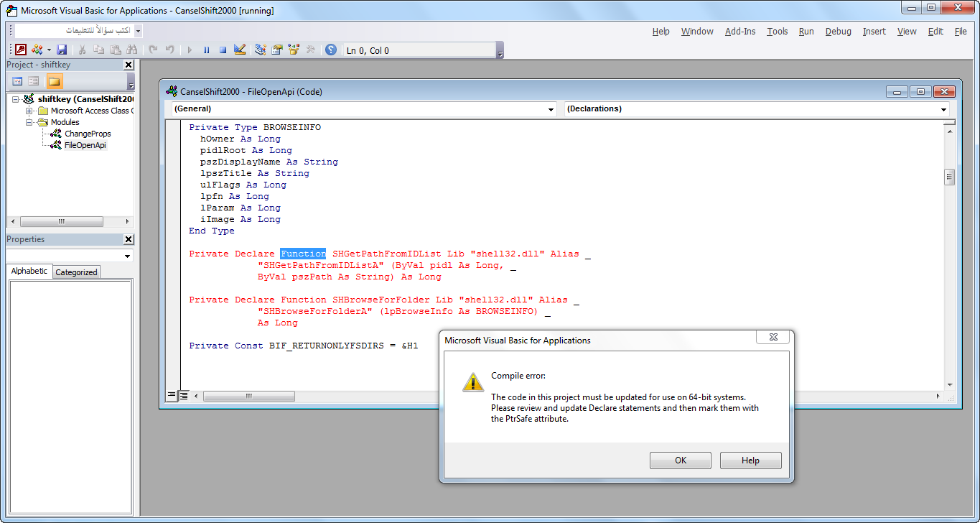
Task: Open Object Browser toolbar icon
Action: pyautogui.click(x=294, y=50)
